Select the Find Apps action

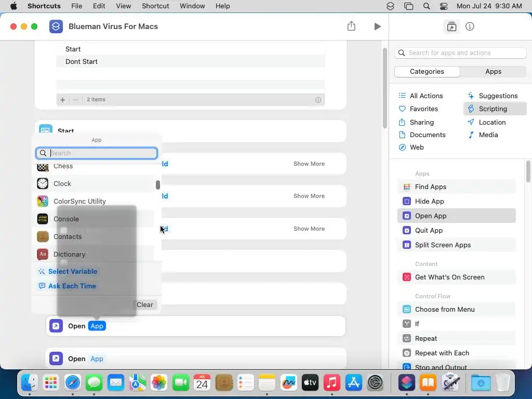click(x=456, y=187)
